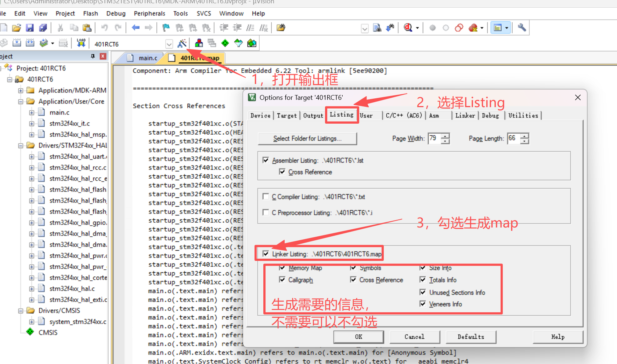Rebuild all target files
Viewport: 617px width, 364px height.
(30, 43)
